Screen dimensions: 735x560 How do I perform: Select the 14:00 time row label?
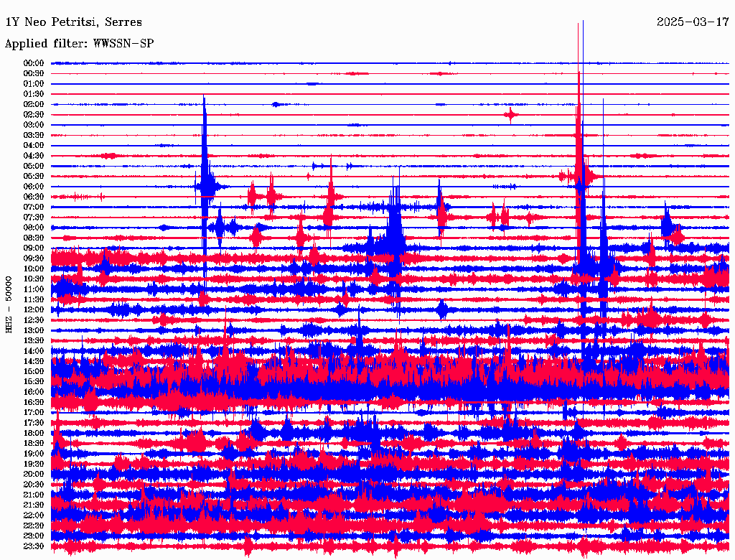click(x=33, y=351)
